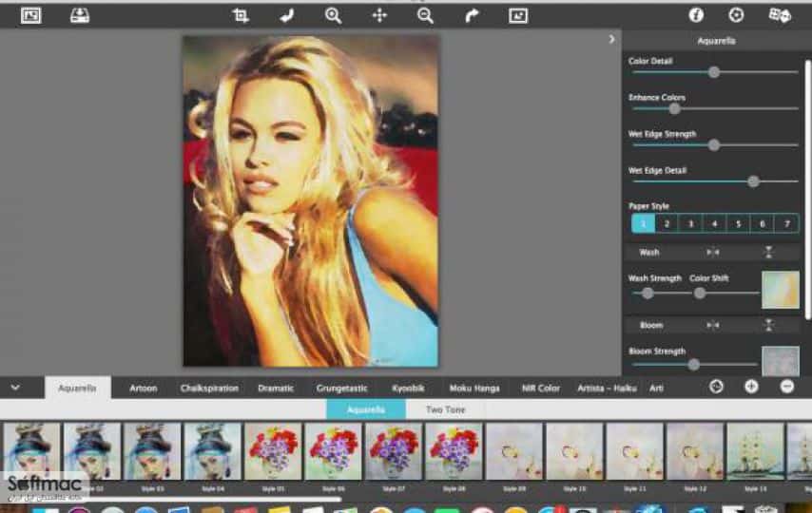Flip Bloom texture vertically
The width and height of the screenshot is (812, 513).
769,325
